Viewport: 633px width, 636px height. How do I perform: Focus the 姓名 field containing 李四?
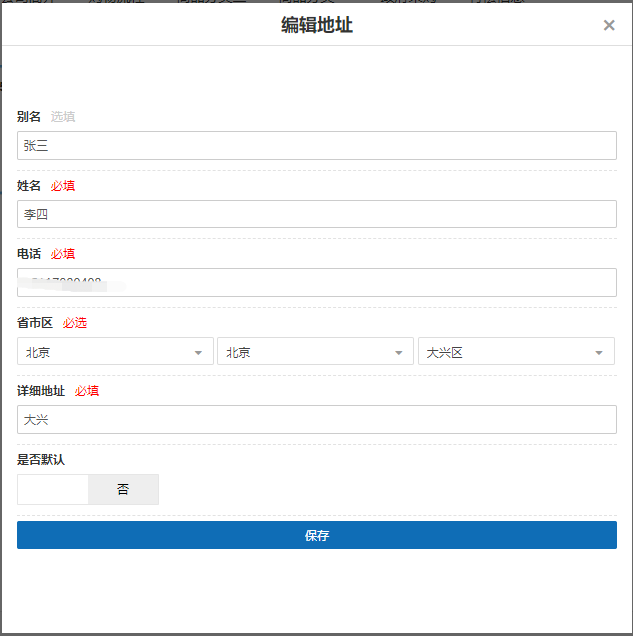point(316,214)
